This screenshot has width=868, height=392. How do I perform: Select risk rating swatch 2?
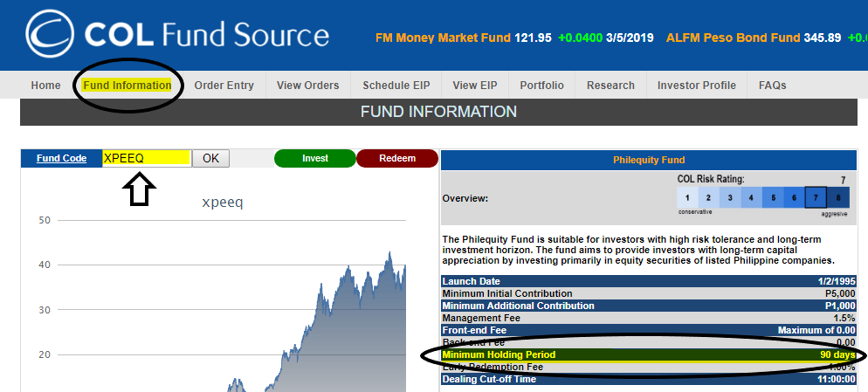708,197
